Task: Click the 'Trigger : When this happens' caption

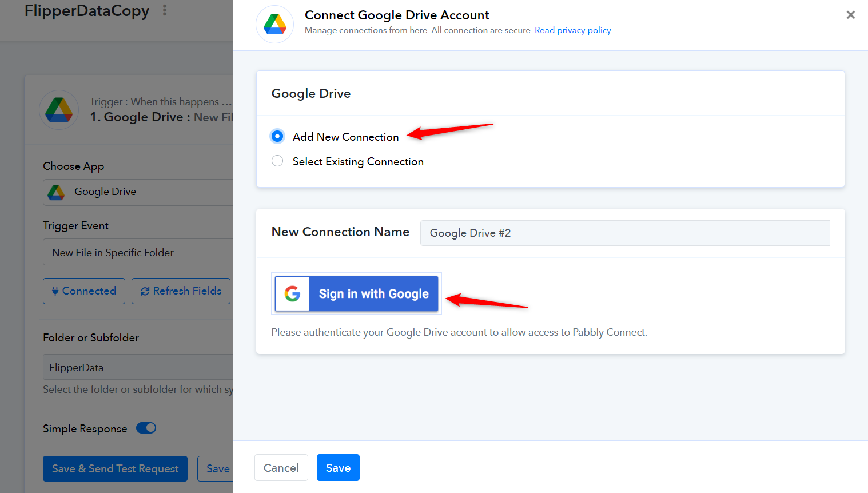Action: click(160, 102)
